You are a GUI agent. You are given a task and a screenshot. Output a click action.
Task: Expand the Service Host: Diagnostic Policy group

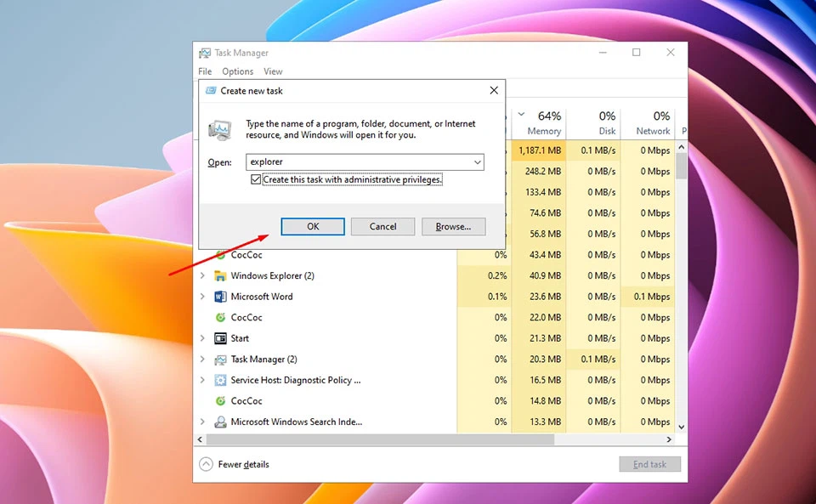pos(202,380)
